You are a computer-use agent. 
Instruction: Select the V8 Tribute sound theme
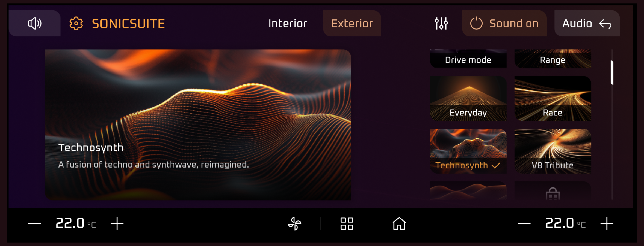click(x=553, y=151)
